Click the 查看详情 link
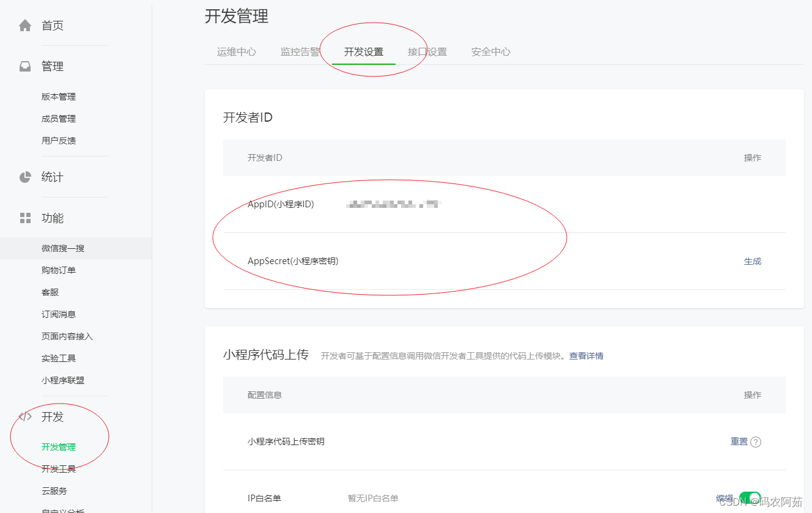The height and width of the screenshot is (513, 812). pos(586,356)
